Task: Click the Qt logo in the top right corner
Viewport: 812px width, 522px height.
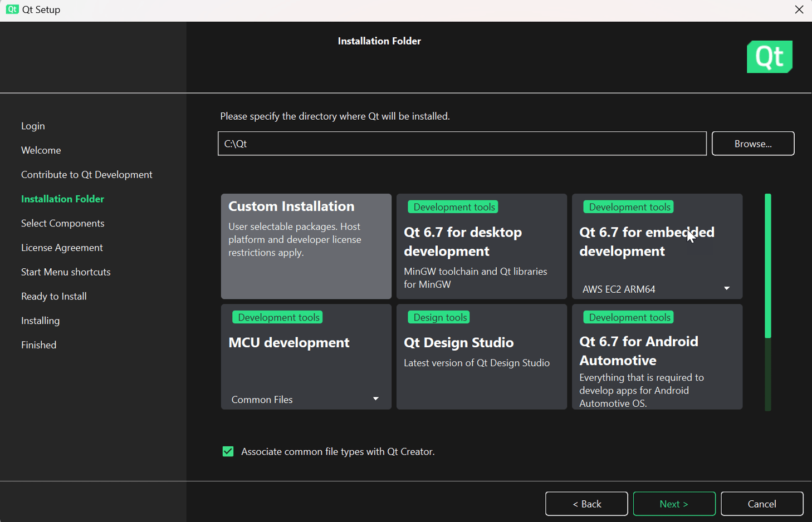Action: tap(770, 56)
